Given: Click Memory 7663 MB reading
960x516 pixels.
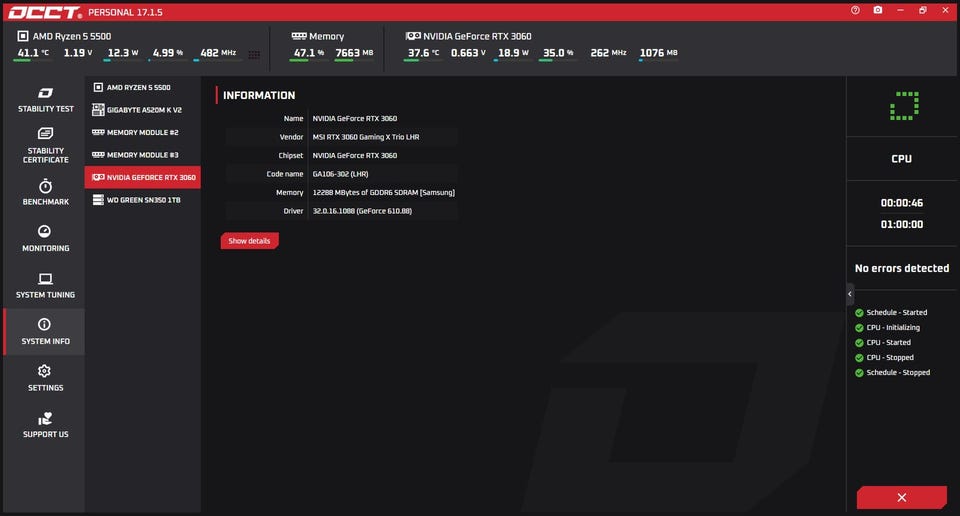Looking at the screenshot, I should 354,53.
